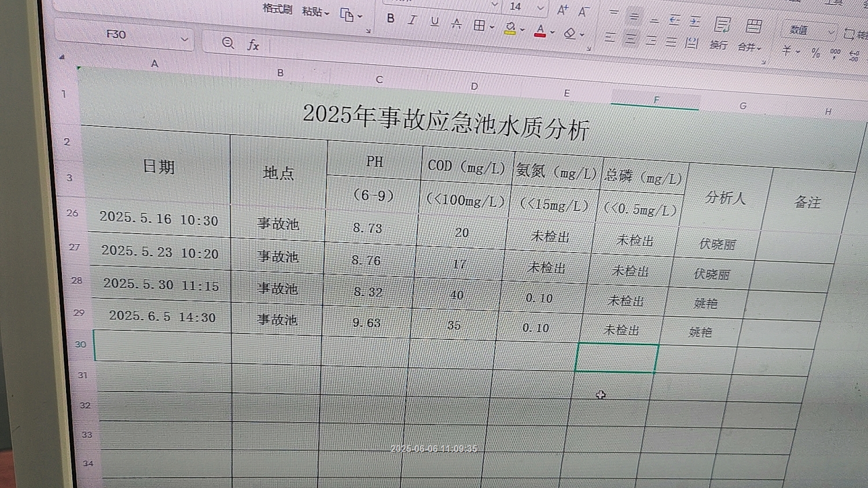Open the font name dropdown arrow
Image resolution: width=868 pixels, height=488 pixels.
click(x=495, y=5)
